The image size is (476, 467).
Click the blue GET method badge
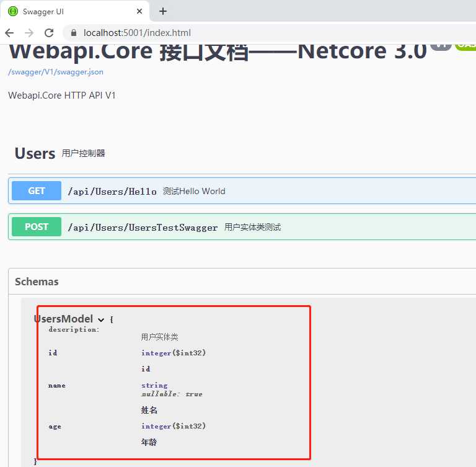(37, 191)
